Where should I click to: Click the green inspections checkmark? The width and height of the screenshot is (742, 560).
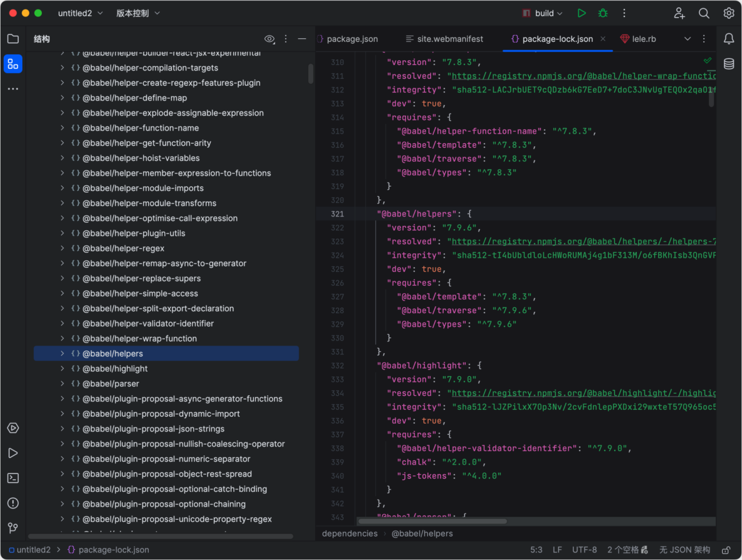coord(708,60)
